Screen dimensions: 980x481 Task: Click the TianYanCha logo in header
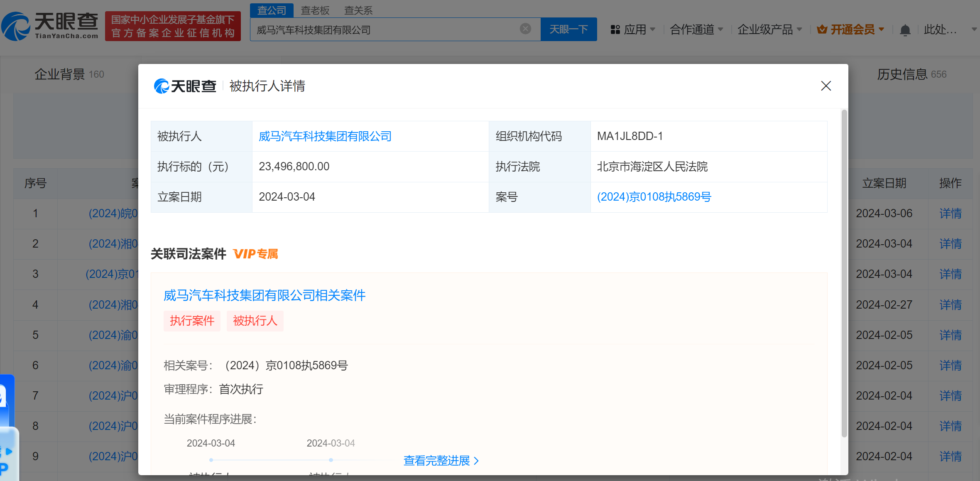[x=50, y=26]
